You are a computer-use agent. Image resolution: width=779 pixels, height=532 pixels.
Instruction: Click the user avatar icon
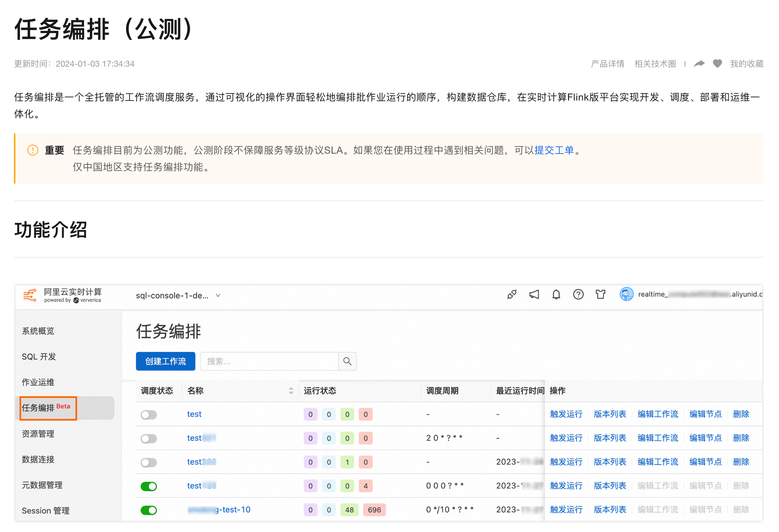pyautogui.click(x=626, y=294)
